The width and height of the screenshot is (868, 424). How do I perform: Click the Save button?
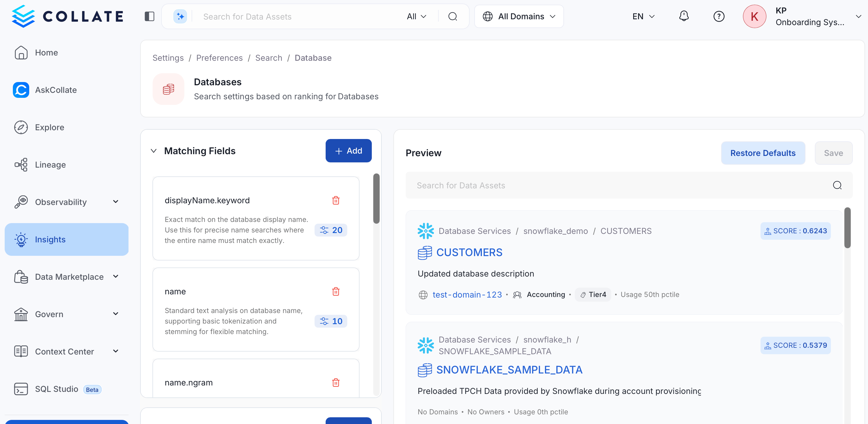click(833, 153)
